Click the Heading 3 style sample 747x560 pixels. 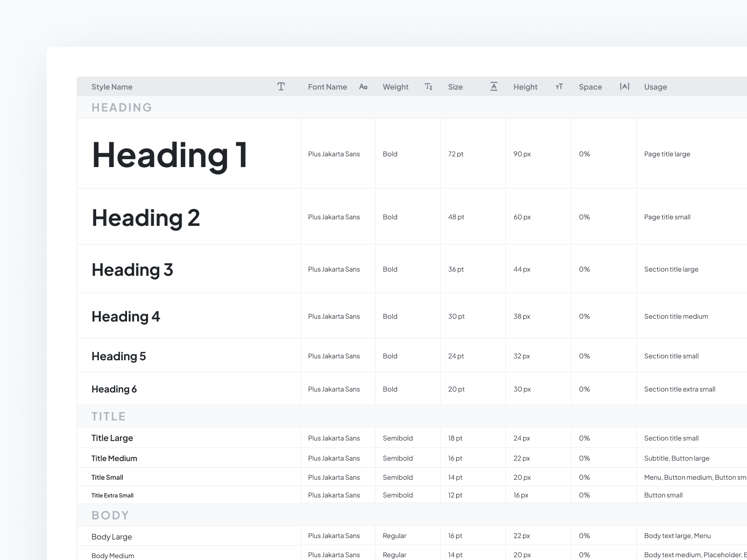(132, 270)
